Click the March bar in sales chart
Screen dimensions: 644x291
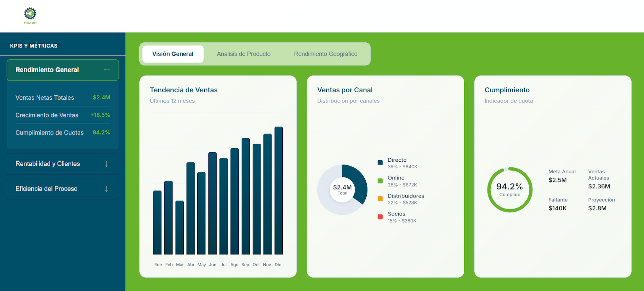(x=180, y=228)
